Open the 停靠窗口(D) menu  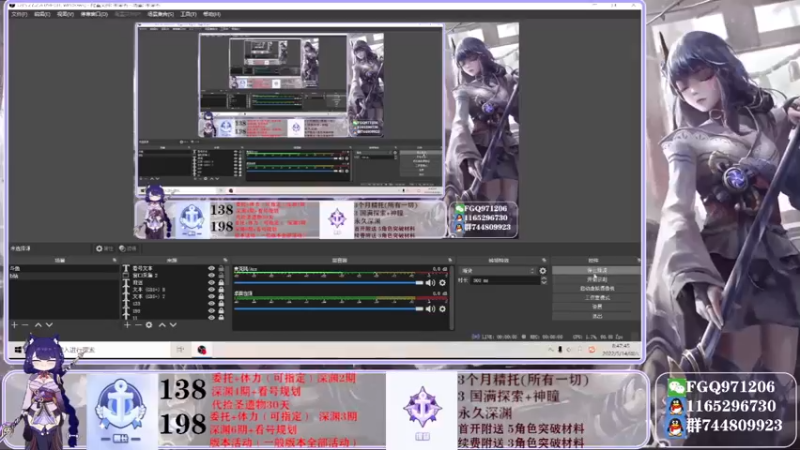(x=94, y=14)
